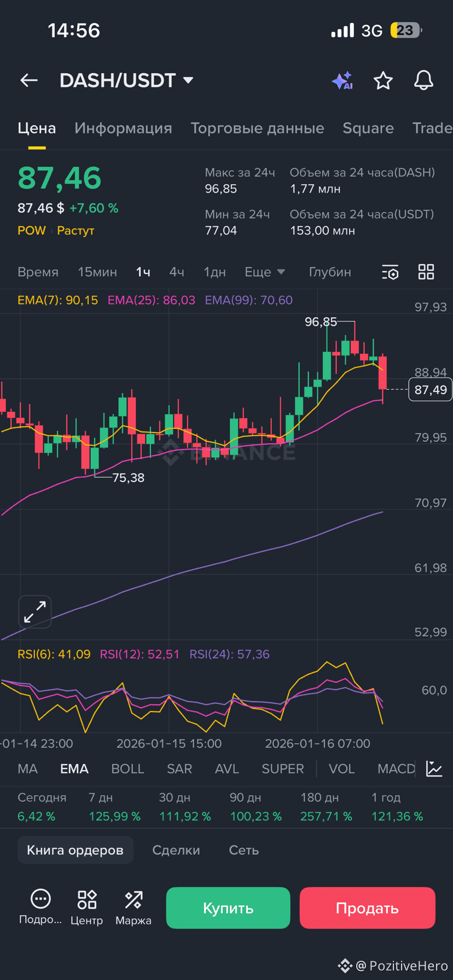Enable the SUPER indicator
The image size is (453, 980).
pos(283,768)
